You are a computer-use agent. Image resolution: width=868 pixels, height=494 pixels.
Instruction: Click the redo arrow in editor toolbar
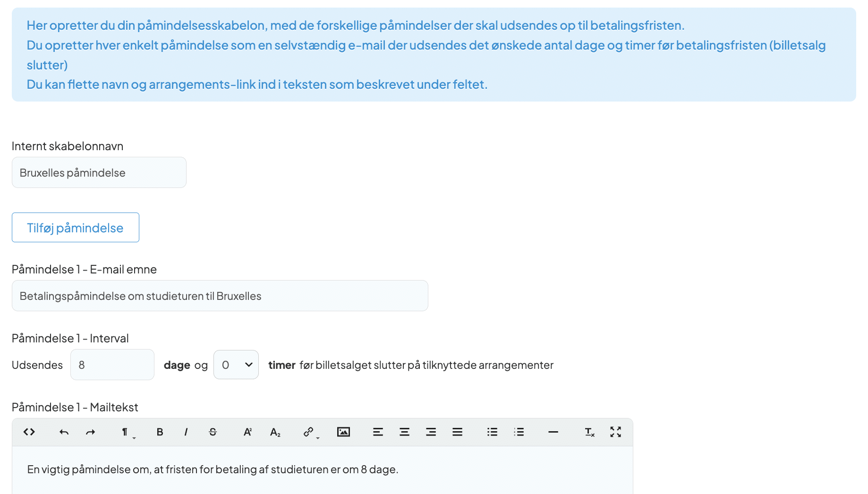coord(90,432)
